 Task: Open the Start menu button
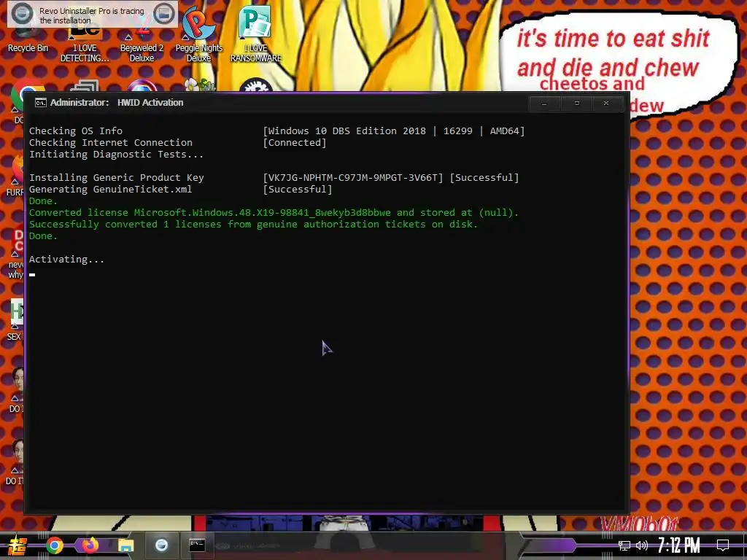pyautogui.click(x=18, y=545)
